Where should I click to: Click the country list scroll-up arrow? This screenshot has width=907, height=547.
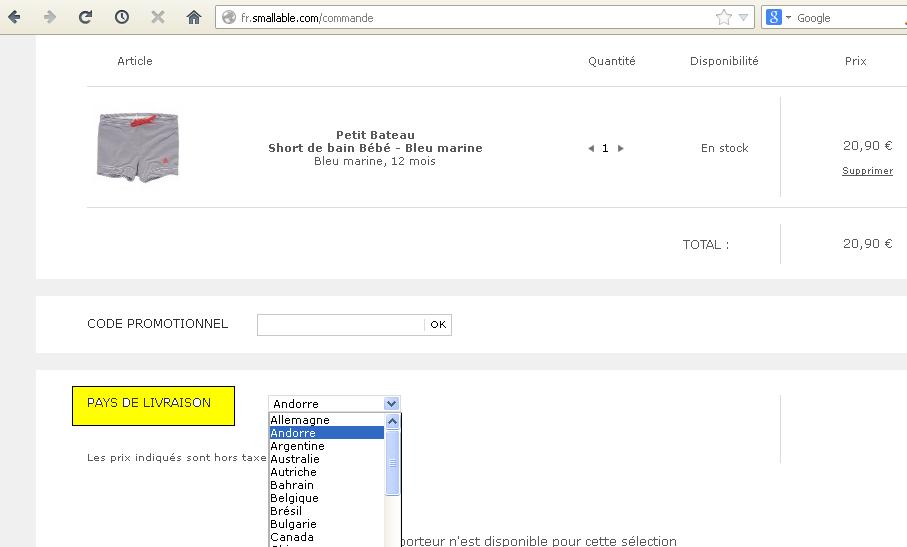392,422
